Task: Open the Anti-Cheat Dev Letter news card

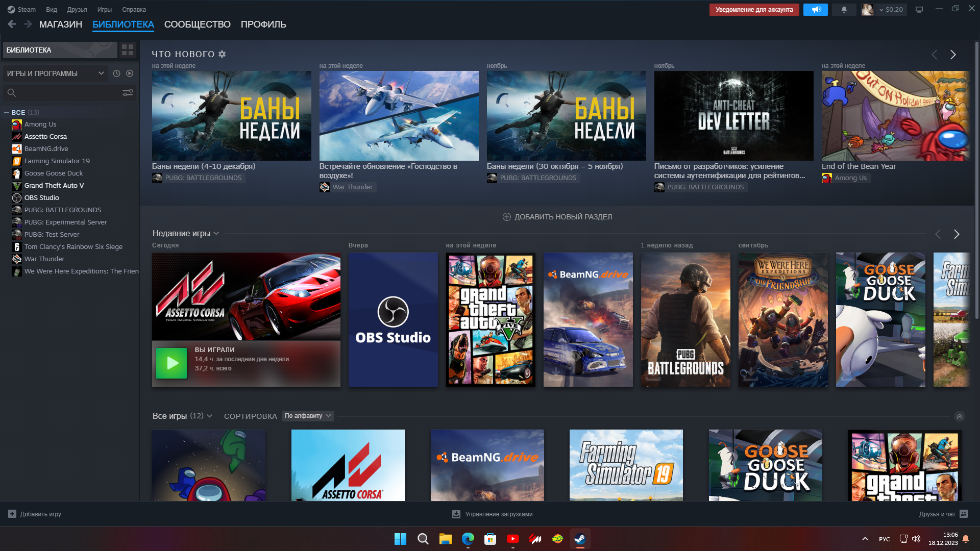Action: [733, 116]
